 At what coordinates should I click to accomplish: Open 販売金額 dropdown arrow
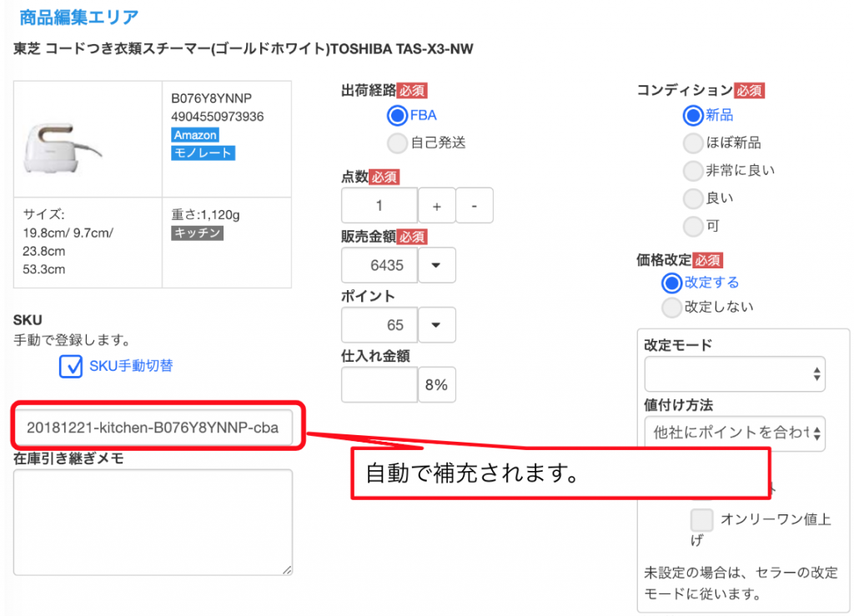[436, 266]
